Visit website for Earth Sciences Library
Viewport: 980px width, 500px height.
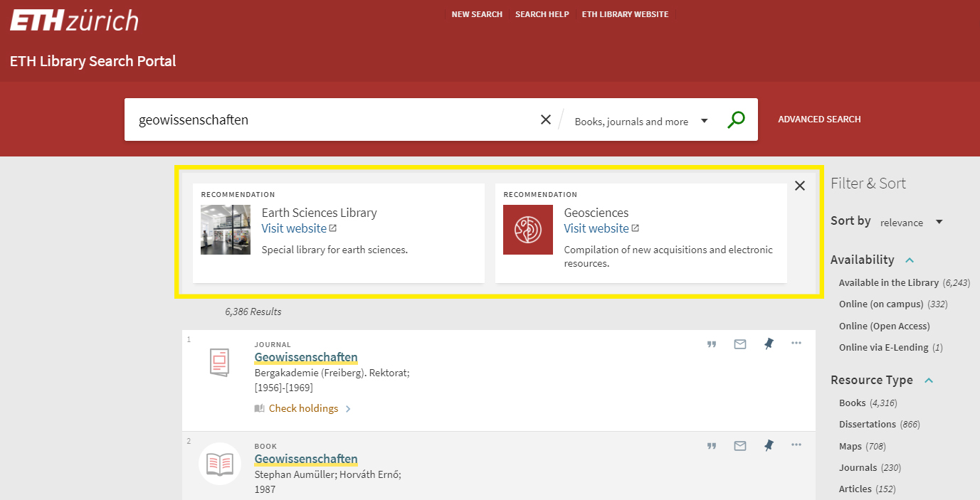click(x=299, y=228)
